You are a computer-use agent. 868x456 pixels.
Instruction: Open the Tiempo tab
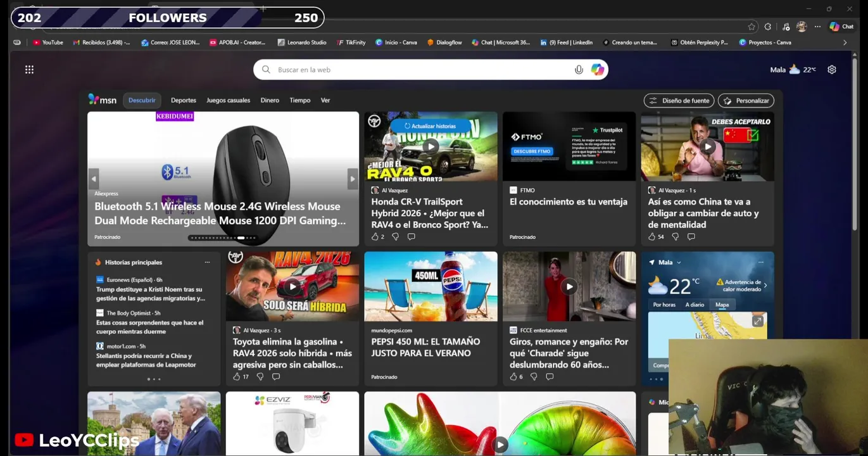[x=300, y=100]
